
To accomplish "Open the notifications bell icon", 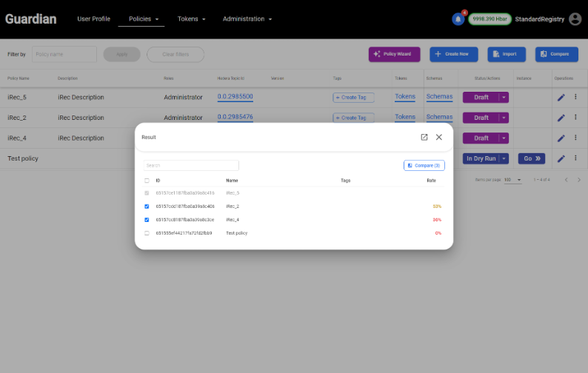I will coord(458,19).
